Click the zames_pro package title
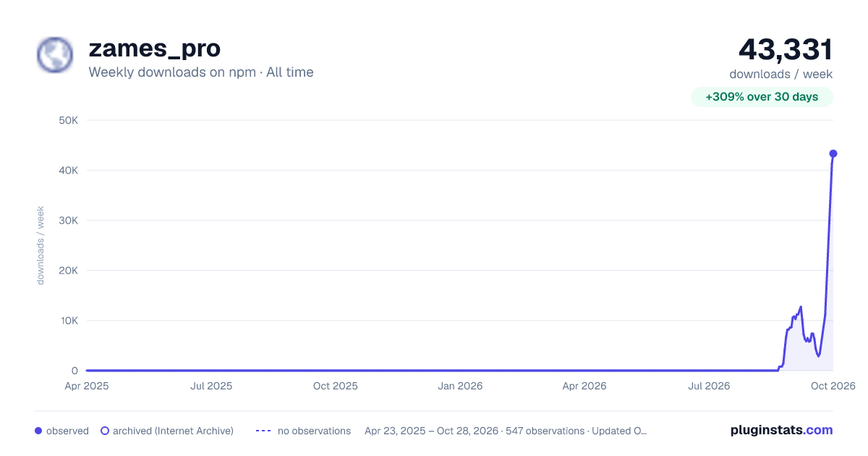868x456 pixels. [154, 48]
